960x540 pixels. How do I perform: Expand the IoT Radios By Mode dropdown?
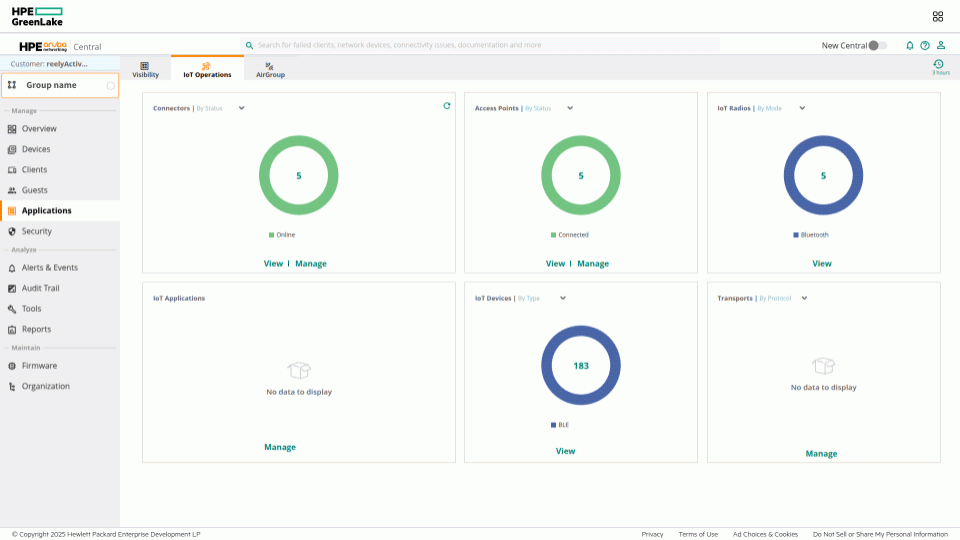coord(801,108)
